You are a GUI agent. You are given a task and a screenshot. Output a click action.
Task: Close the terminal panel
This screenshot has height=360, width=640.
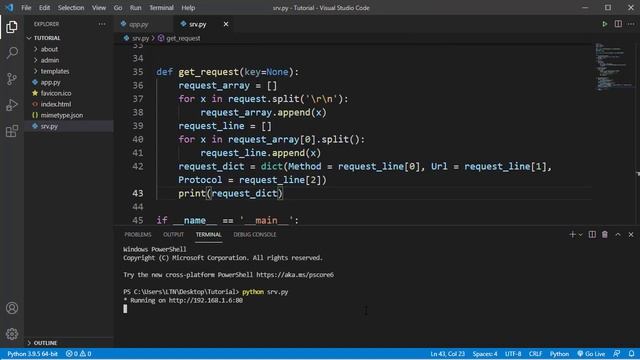631,234
